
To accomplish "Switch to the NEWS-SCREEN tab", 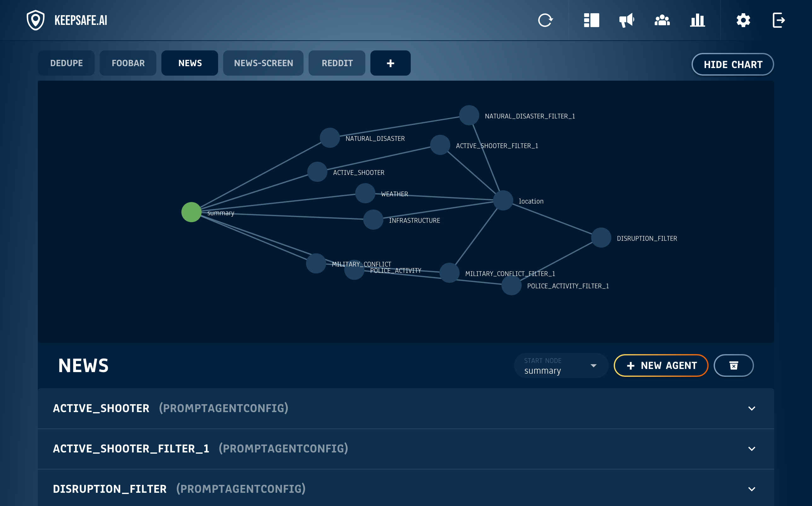I will (x=263, y=63).
